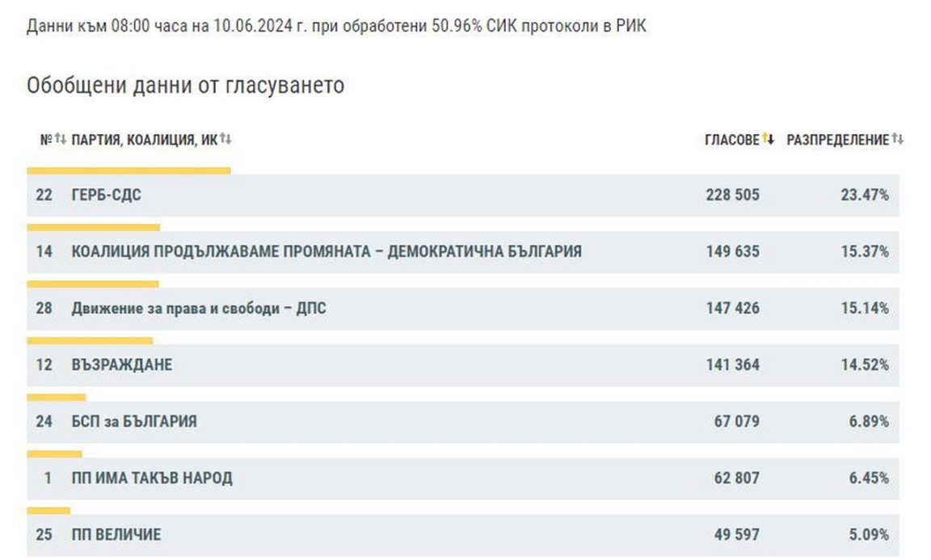Click the ПП ВЕЛИЧИЕ party name

click(116, 534)
